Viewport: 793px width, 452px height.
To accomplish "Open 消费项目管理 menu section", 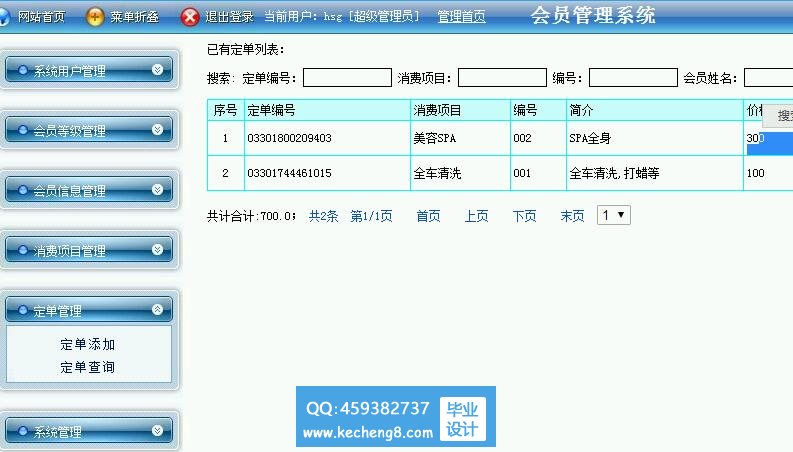I will (x=89, y=249).
